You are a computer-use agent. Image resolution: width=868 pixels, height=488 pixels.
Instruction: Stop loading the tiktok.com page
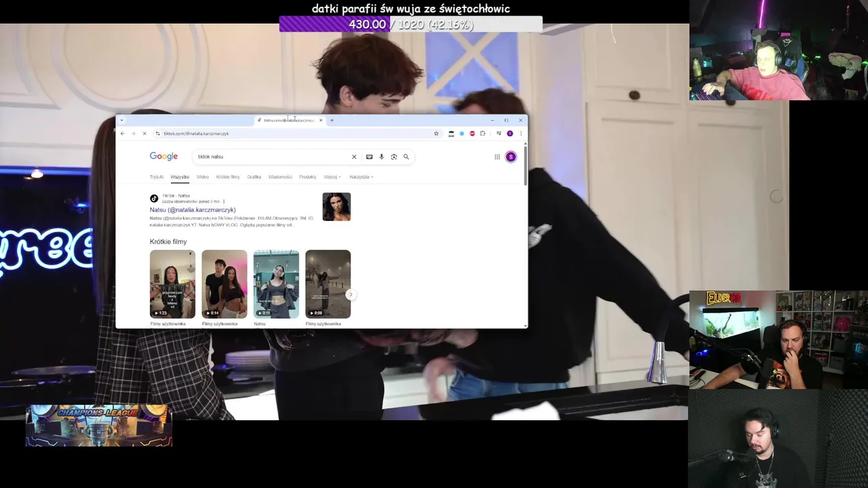click(144, 134)
